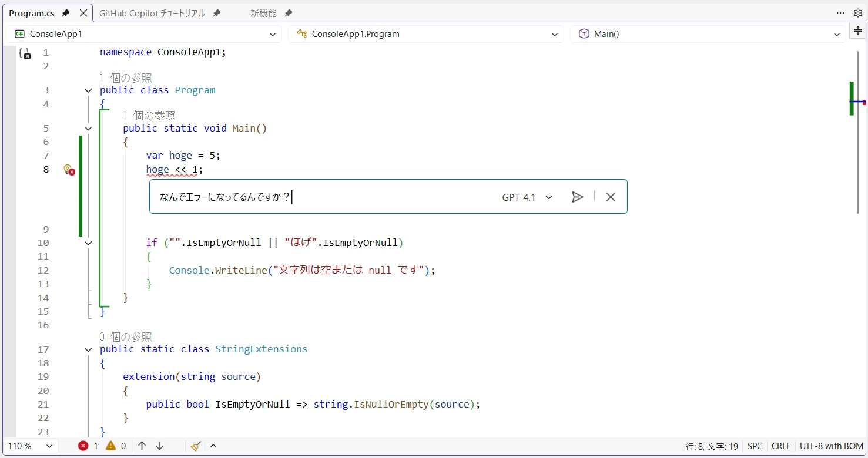Send the Copilot inline chat message

pos(577,197)
